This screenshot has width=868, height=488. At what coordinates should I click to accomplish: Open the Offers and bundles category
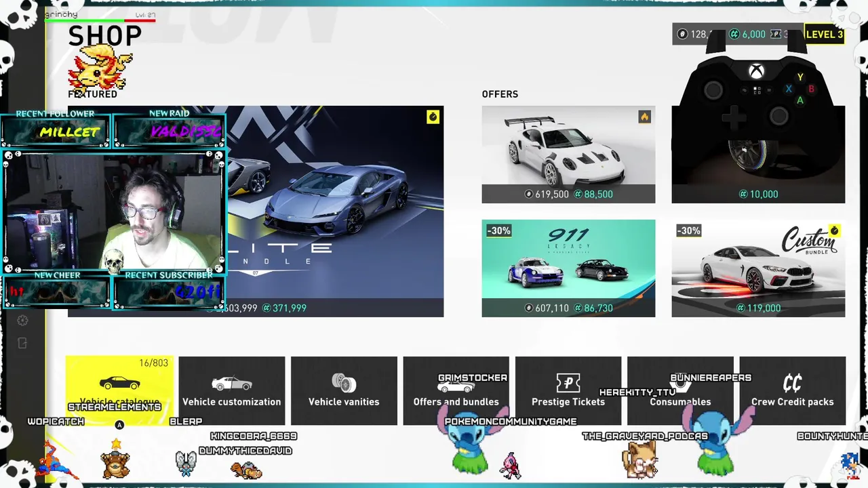tap(456, 390)
